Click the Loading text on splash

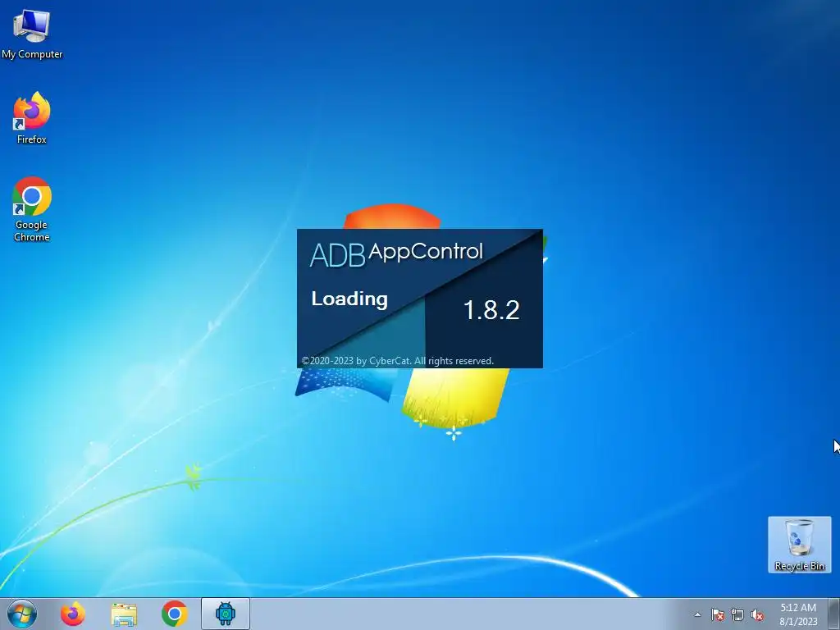(x=349, y=299)
